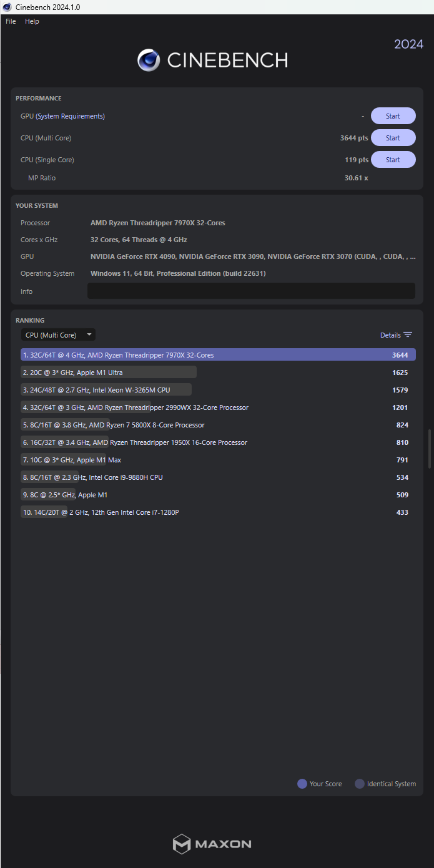Start the GPU benchmark test
The width and height of the screenshot is (434, 868).
[x=393, y=116]
